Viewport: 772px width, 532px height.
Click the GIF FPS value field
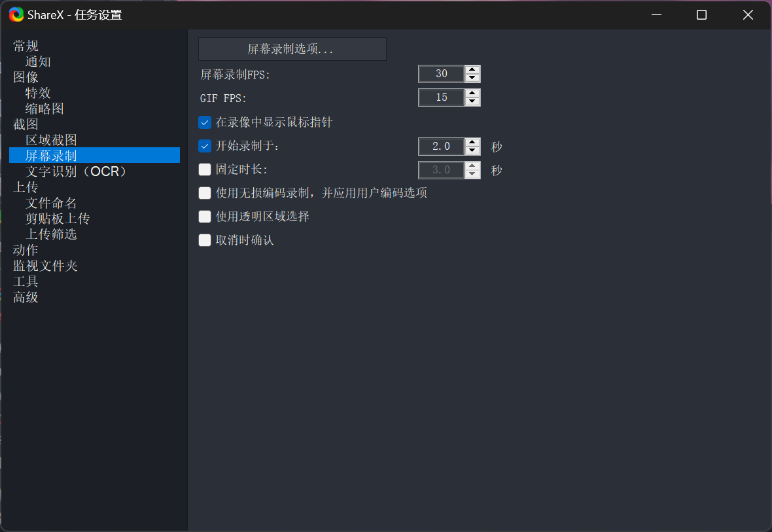click(442, 98)
